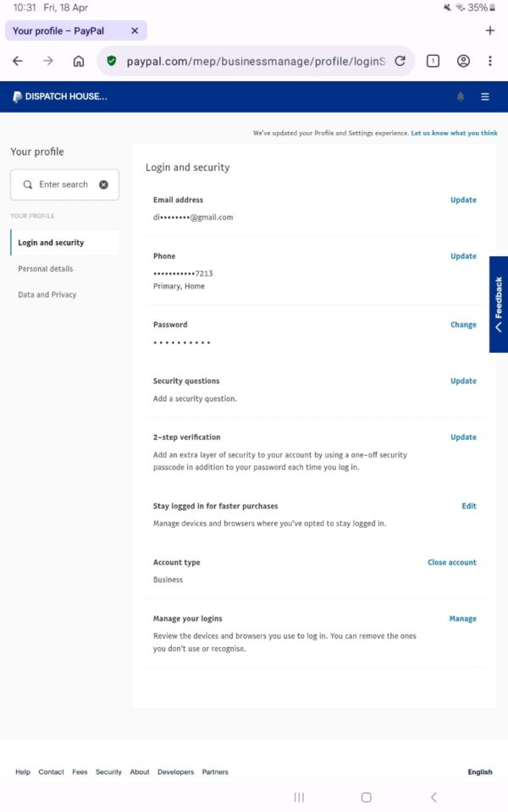Reload the page in the browser
The width and height of the screenshot is (508, 812).
pyautogui.click(x=400, y=61)
